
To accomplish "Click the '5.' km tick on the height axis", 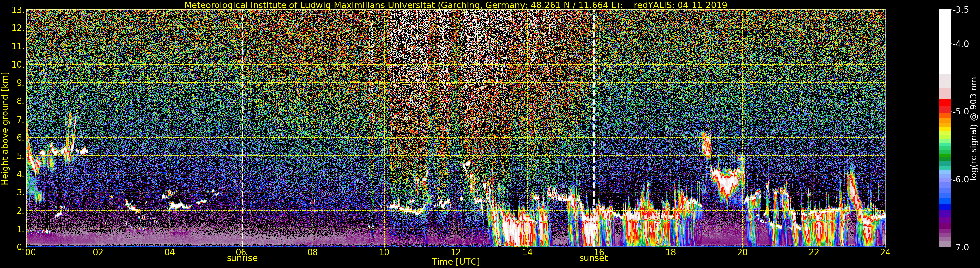I will (x=21, y=156).
